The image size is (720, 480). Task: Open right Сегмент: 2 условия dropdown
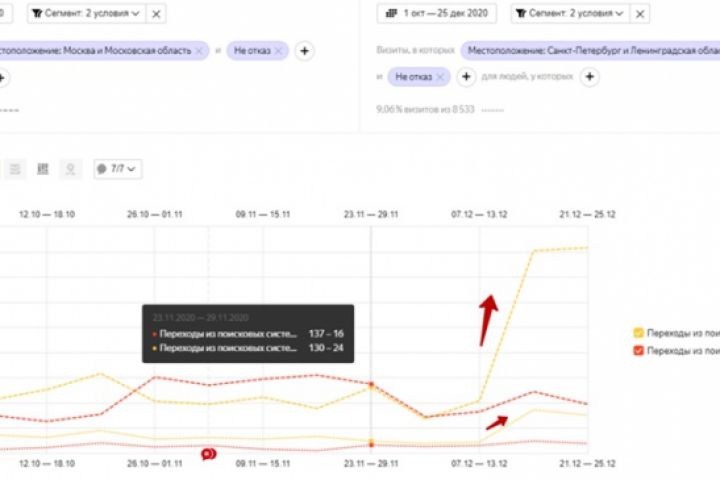pos(571,13)
